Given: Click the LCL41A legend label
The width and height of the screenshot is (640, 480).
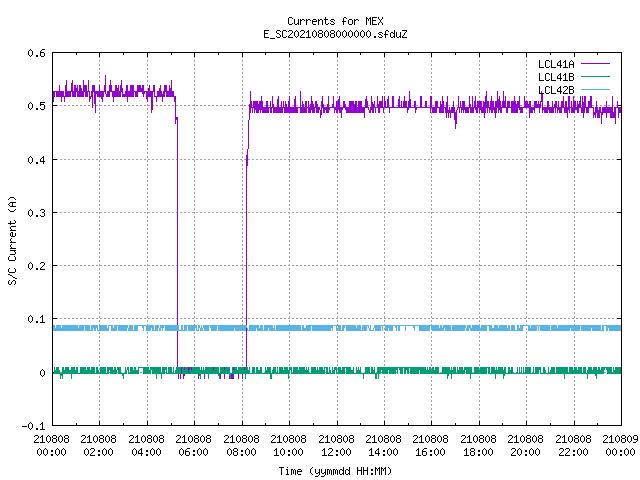Looking at the screenshot, I should pos(556,64).
